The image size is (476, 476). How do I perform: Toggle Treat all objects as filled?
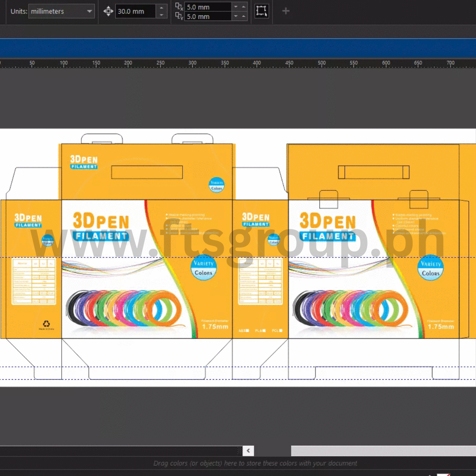(x=262, y=11)
